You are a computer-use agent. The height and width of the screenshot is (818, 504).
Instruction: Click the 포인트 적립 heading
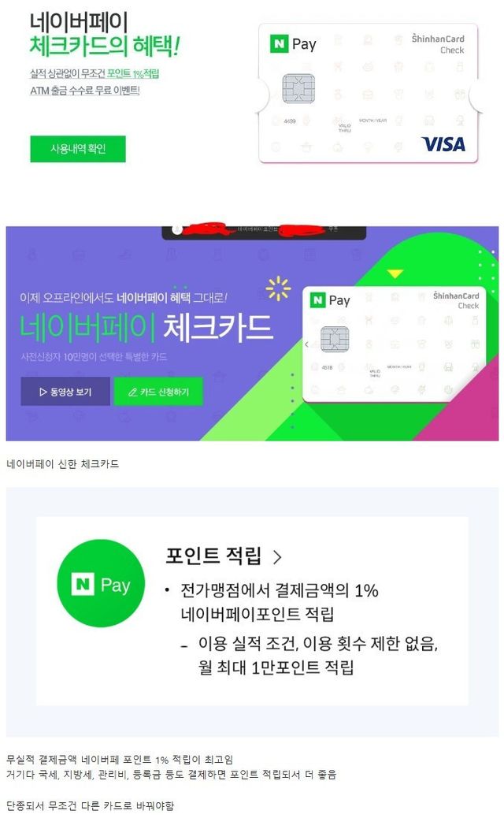tap(213, 556)
